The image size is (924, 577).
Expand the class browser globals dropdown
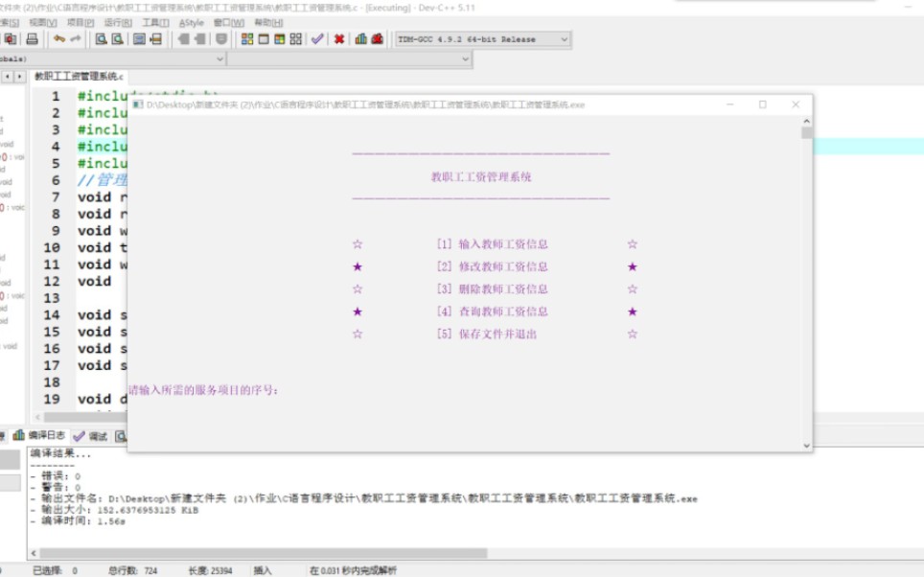pyautogui.click(x=221, y=58)
